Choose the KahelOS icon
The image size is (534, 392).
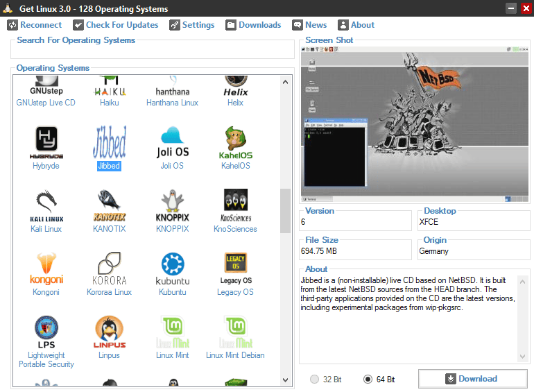[x=235, y=142]
